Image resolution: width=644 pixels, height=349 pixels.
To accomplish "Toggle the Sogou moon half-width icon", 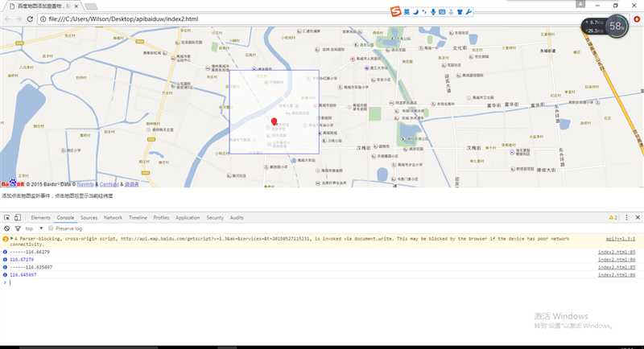I will coord(415,12).
